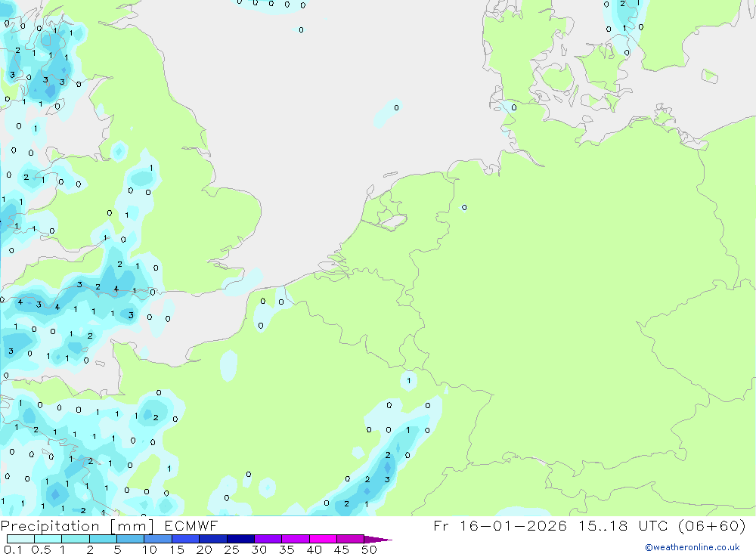Click the "[mm]" unit label
The height and width of the screenshot is (554, 756).
click(132, 526)
